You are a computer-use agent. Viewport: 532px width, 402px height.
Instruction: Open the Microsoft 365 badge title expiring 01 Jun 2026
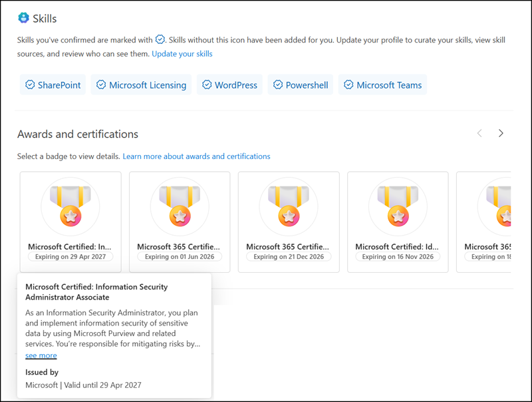point(178,246)
